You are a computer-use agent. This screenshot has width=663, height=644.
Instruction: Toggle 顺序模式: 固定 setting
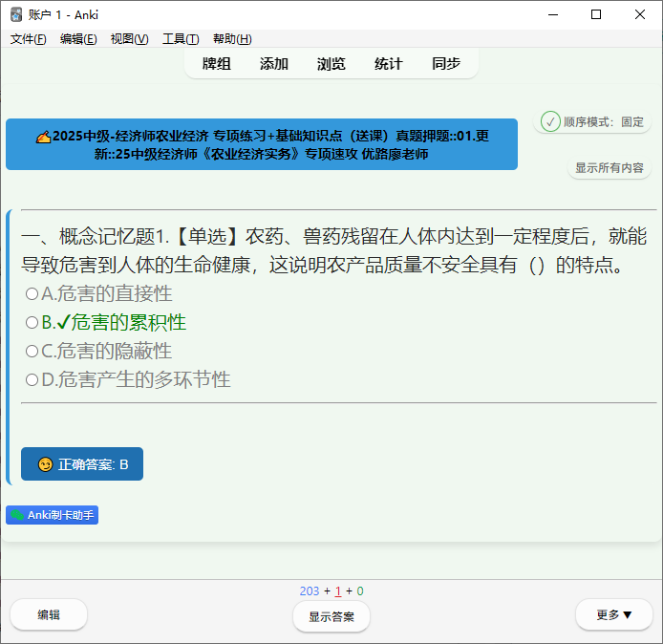click(592, 121)
